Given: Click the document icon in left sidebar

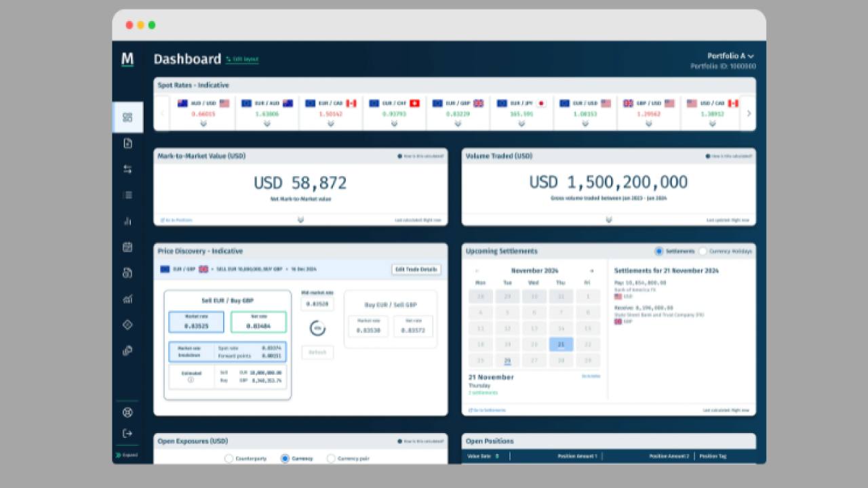Looking at the screenshot, I should tap(127, 143).
